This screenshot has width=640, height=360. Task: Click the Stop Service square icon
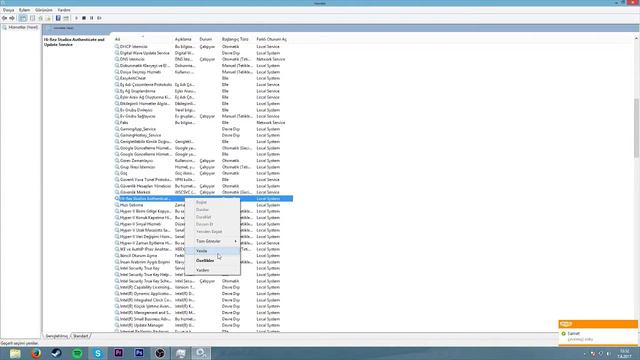[x=84, y=18]
